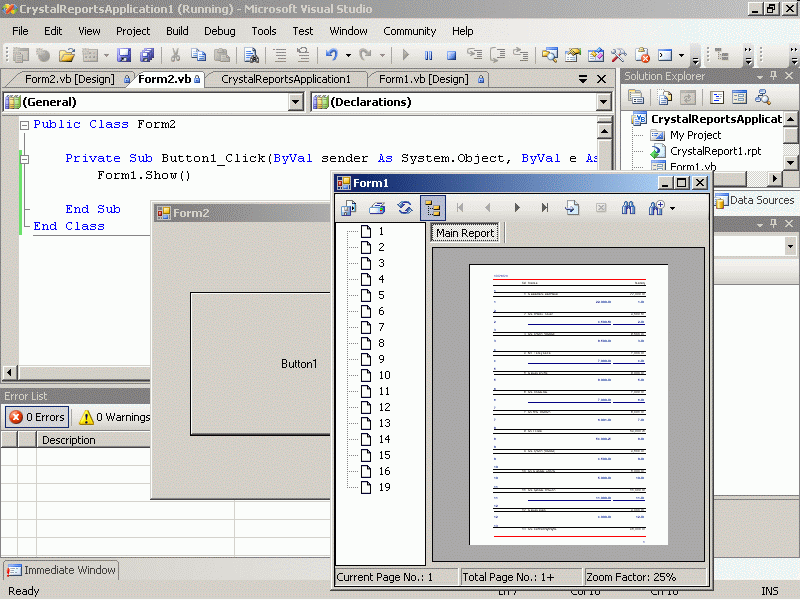800x600 pixels.
Task: Open the Data Sources panel tab
Action: pyautogui.click(x=756, y=201)
